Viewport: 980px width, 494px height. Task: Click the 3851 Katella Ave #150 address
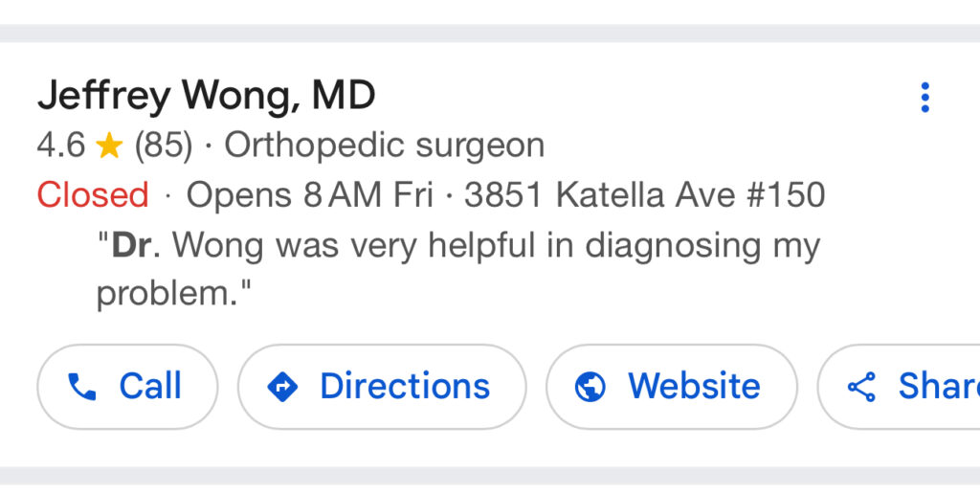pyautogui.click(x=644, y=195)
